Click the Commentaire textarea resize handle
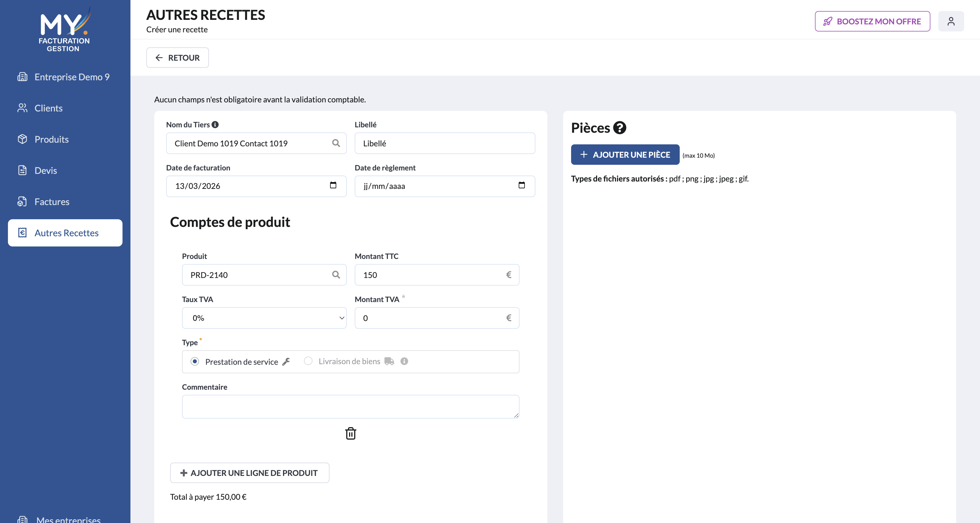980x523 pixels. pos(516,415)
